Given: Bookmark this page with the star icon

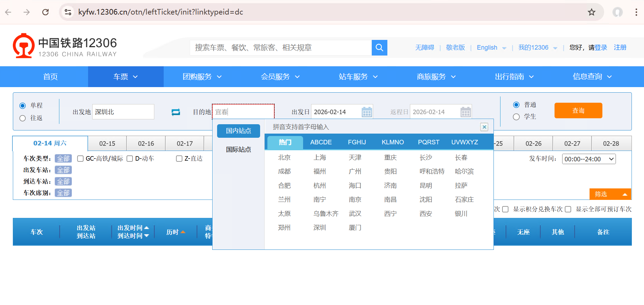Looking at the screenshot, I should [x=591, y=12].
